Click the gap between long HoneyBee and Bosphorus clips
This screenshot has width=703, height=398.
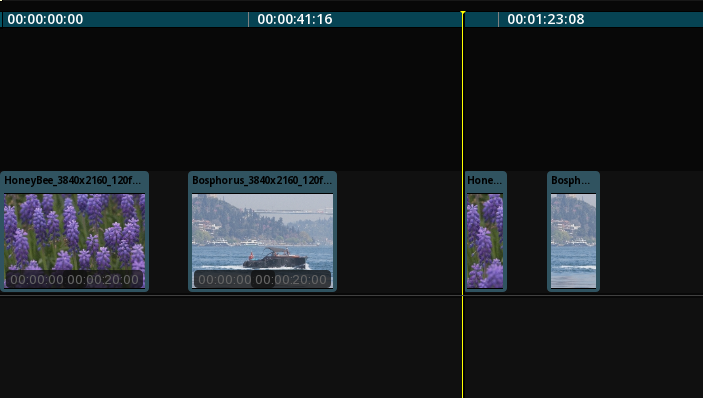point(168,232)
